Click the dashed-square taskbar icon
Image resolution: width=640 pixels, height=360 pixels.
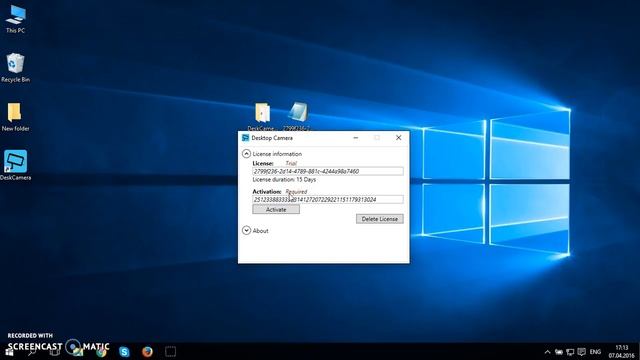171,351
